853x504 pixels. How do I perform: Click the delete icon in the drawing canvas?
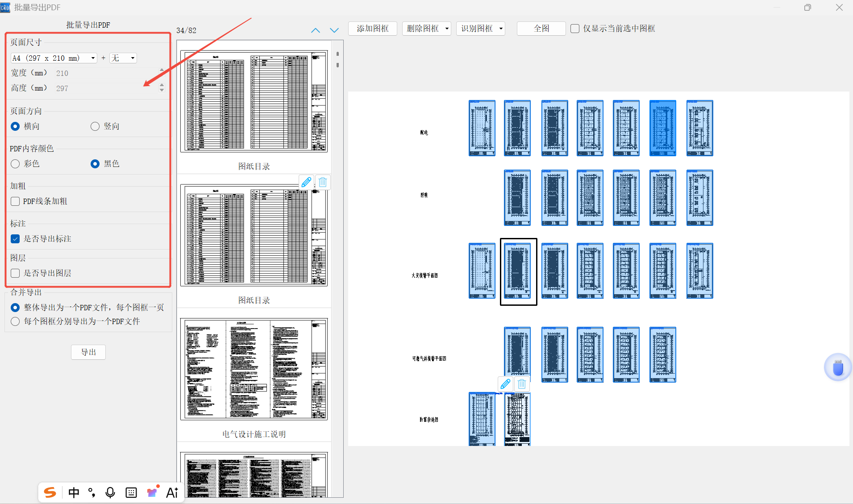[x=522, y=384]
